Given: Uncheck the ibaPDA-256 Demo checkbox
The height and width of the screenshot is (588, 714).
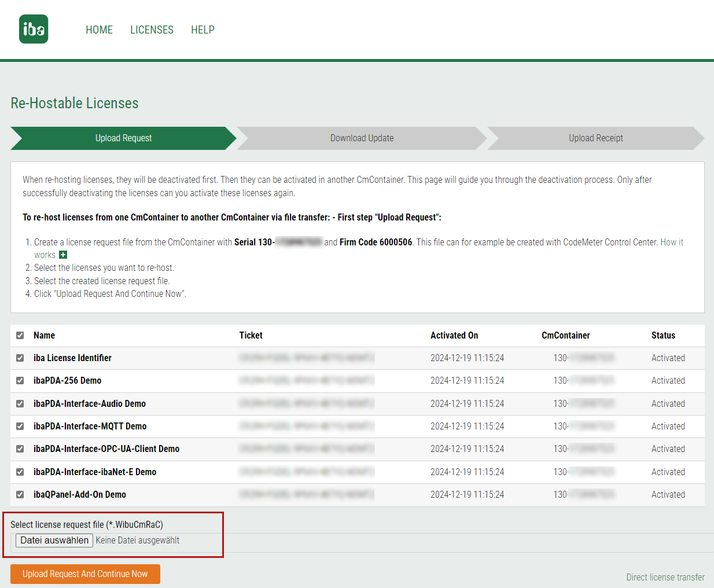Looking at the screenshot, I should 20,381.
